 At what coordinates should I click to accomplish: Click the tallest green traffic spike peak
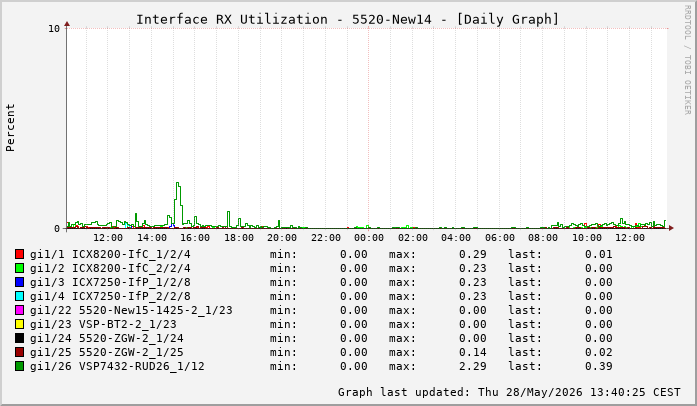pyautogui.click(x=177, y=183)
